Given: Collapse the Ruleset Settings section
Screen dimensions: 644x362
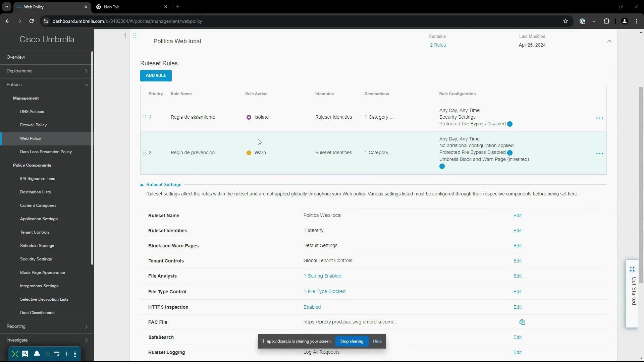Looking at the screenshot, I should [x=161, y=185].
